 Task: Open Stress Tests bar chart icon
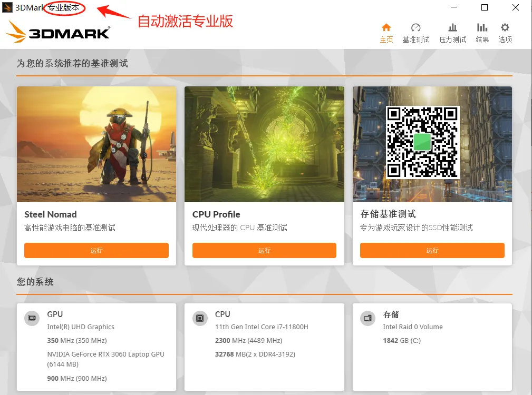452,27
